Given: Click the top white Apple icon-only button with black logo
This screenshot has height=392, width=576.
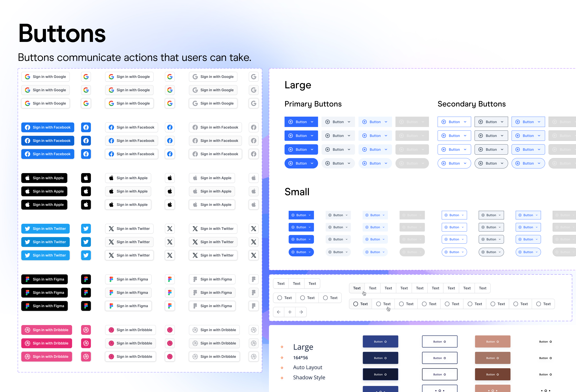Looking at the screenshot, I should click(x=170, y=178).
